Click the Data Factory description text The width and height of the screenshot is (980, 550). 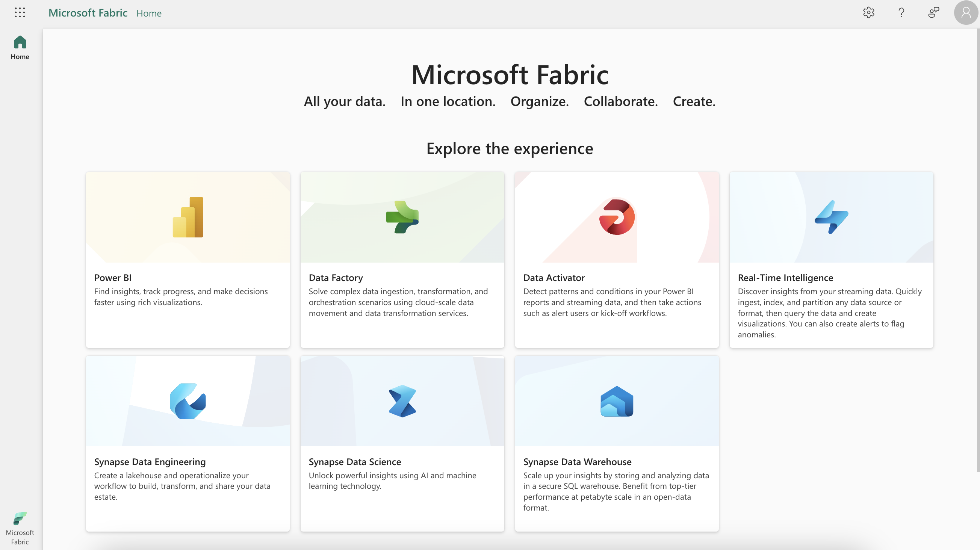point(398,302)
